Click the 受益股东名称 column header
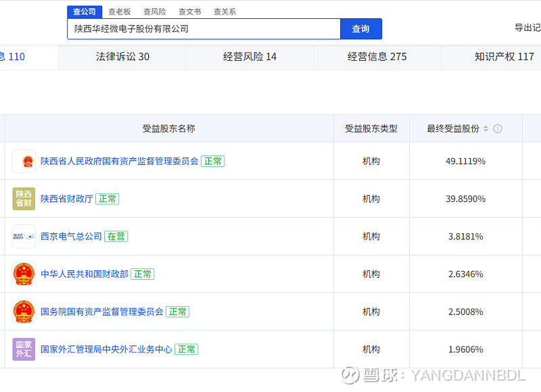This screenshot has width=541, height=392. [168, 128]
